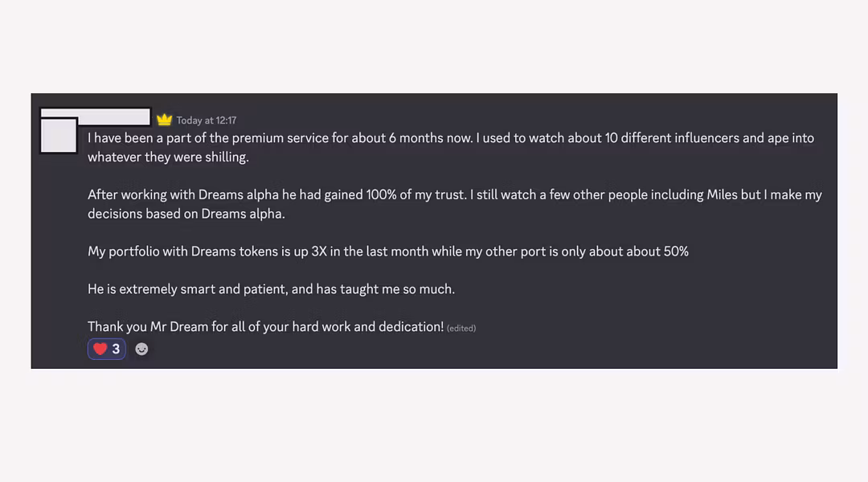
Task: Open the redacted username profile
Action: click(95, 116)
